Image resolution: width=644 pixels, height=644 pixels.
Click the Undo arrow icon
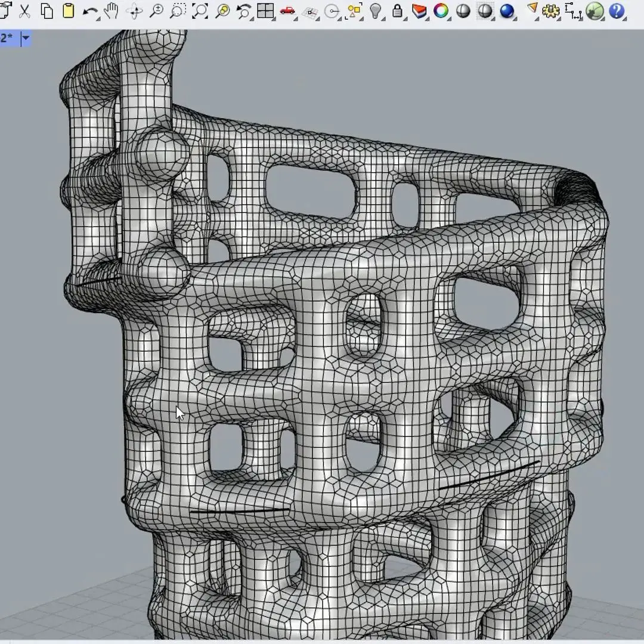(89, 11)
